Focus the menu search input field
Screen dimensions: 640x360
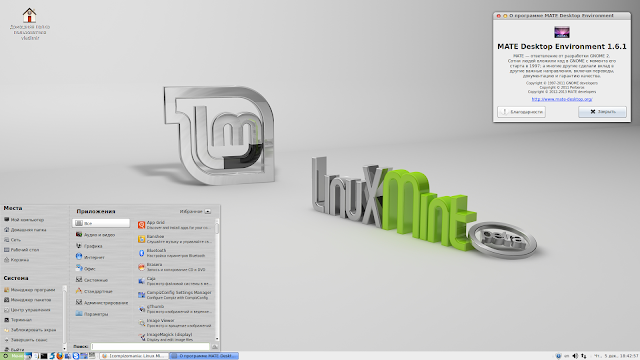(150, 346)
